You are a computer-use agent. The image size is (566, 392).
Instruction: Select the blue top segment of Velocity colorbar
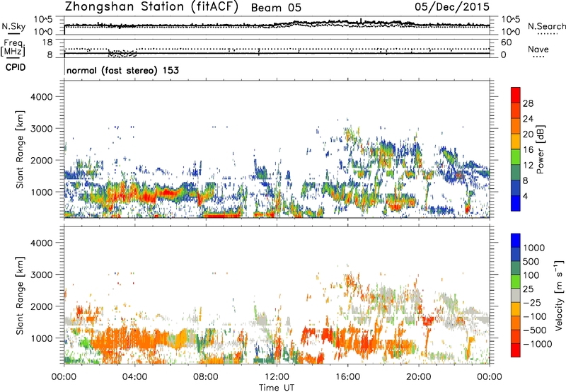point(516,241)
